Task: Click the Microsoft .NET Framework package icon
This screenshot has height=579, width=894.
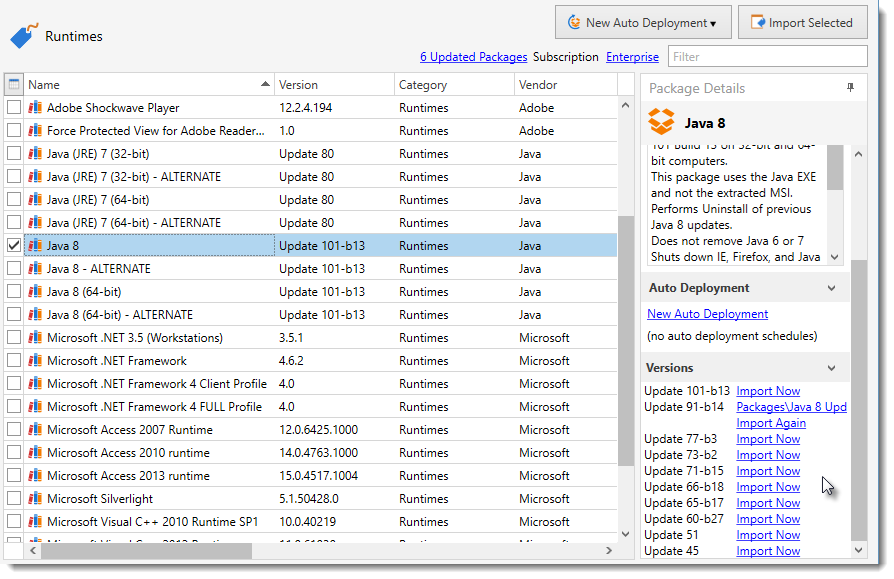Action: (36, 361)
